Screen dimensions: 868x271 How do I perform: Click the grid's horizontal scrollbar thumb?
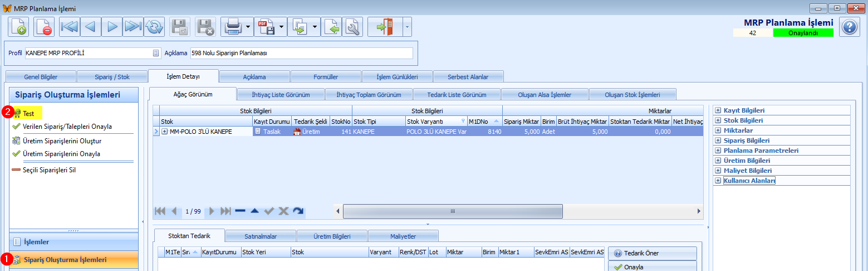(452, 211)
